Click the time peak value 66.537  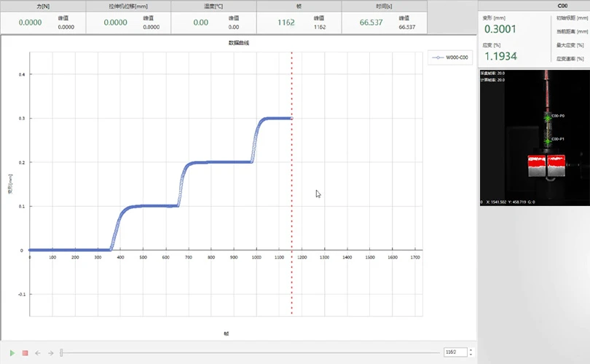click(407, 27)
